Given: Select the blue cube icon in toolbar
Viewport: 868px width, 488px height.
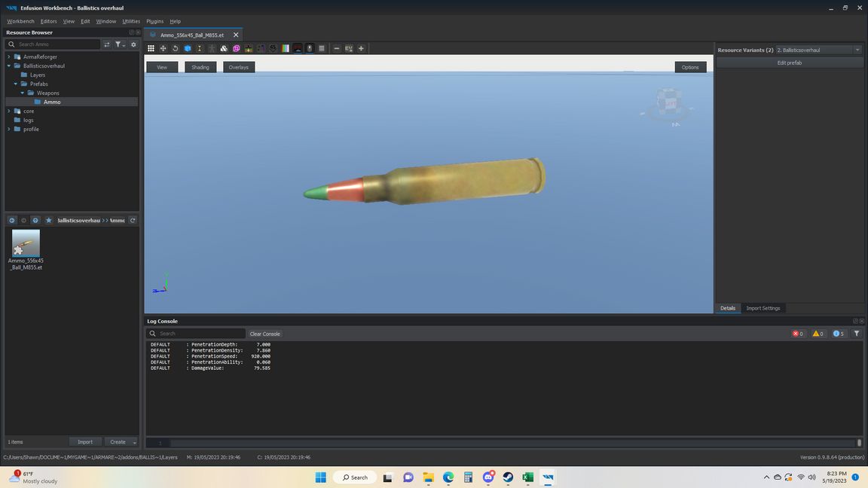Looking at the screenshot, I should pyautogui.click(x=188, y=48).
